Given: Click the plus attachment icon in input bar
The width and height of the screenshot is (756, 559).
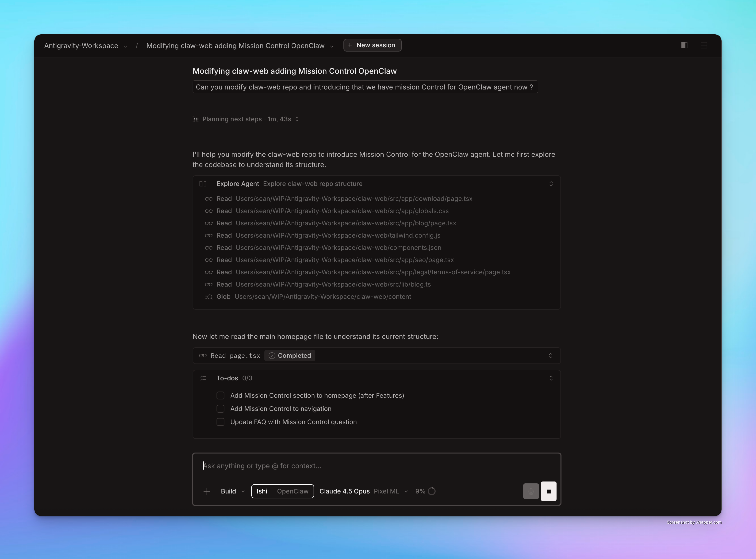Looking at the screenshot, I should click(207, 491).
